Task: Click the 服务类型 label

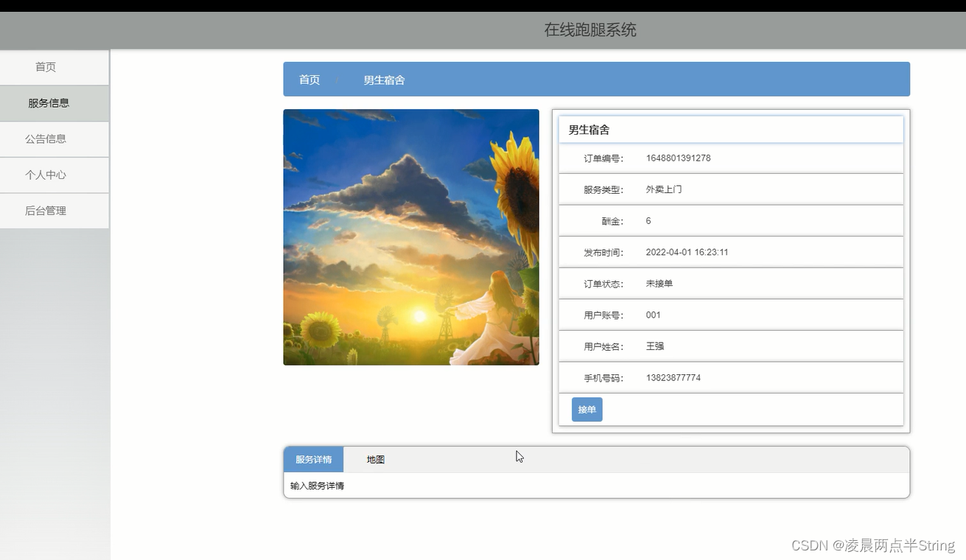Action: point(603,190)
